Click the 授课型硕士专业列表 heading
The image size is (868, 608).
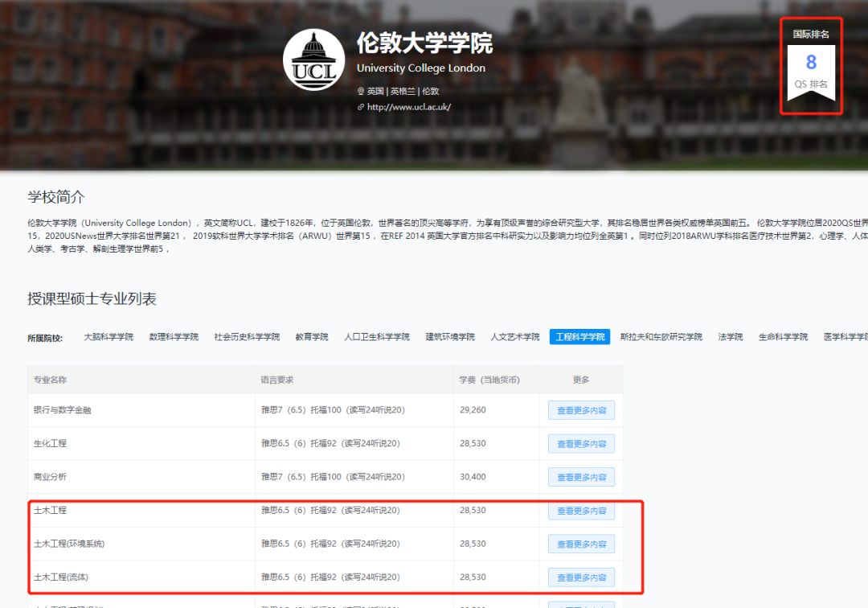coord(92,298)
